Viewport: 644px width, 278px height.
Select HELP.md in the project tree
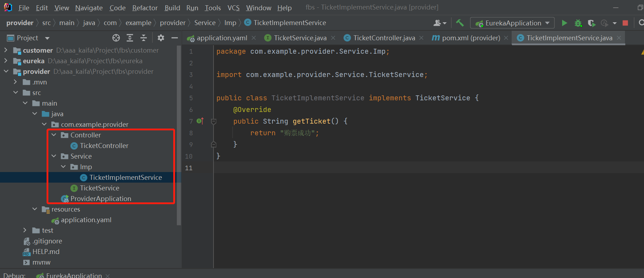click(46, 252)
